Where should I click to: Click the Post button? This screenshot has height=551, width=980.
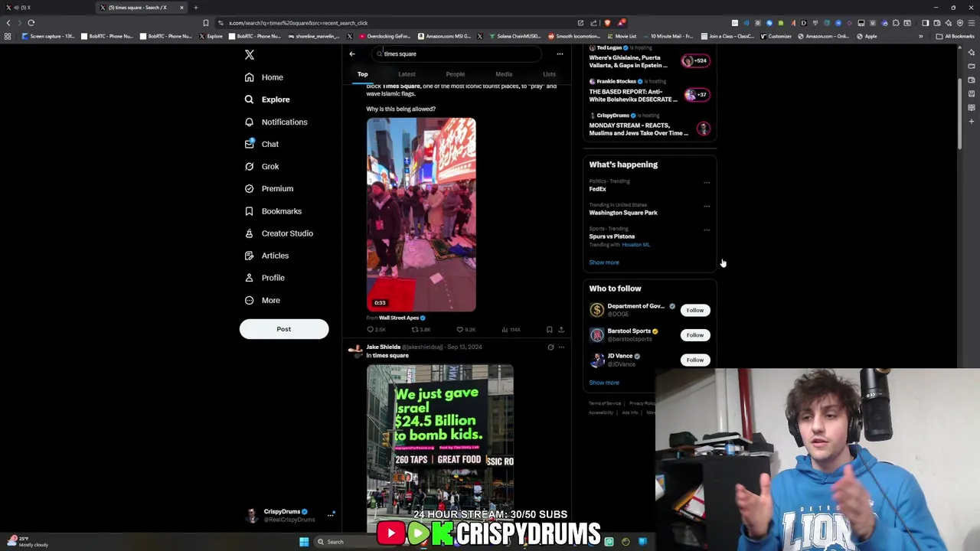coord(284,329)
